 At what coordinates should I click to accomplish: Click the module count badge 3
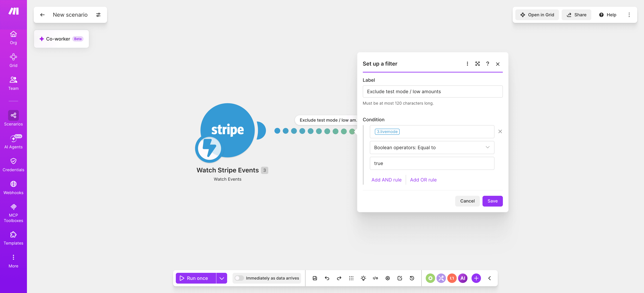click(x=265, y=170)
